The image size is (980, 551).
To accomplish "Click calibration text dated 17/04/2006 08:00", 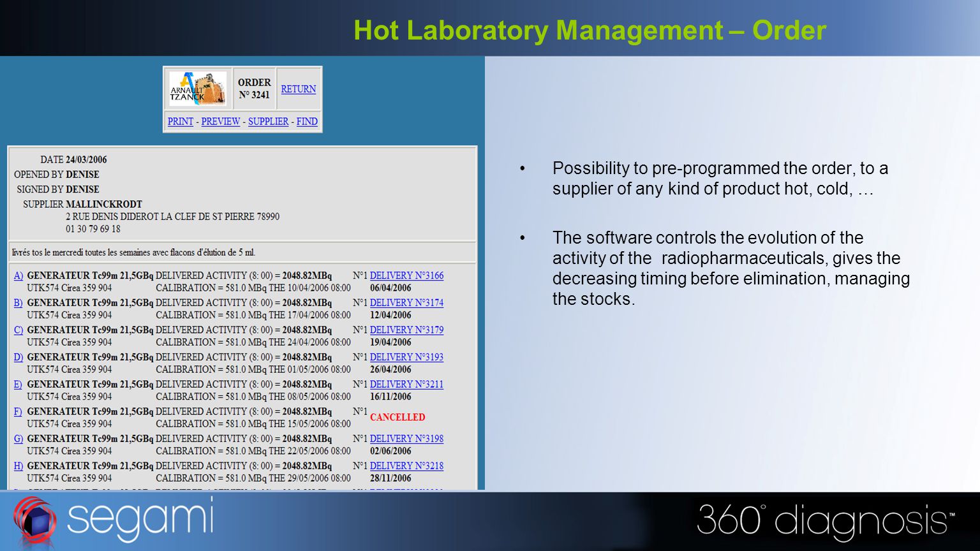I will click(x=253, y=315).
